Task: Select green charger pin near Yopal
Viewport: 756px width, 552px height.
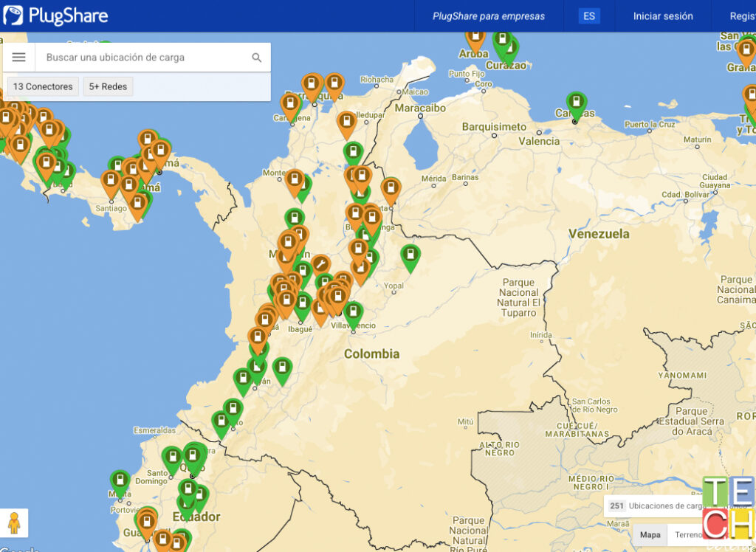Action: [410, 256]
